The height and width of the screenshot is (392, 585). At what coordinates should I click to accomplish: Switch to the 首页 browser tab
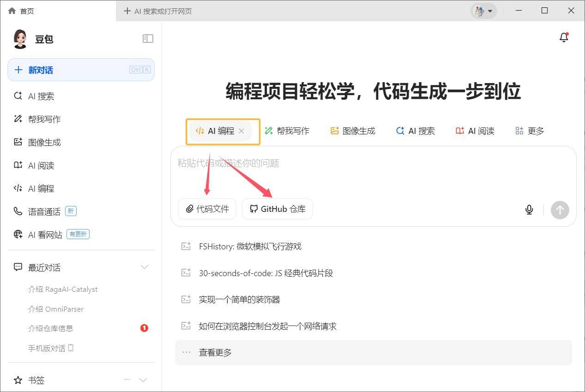(58, 11)
